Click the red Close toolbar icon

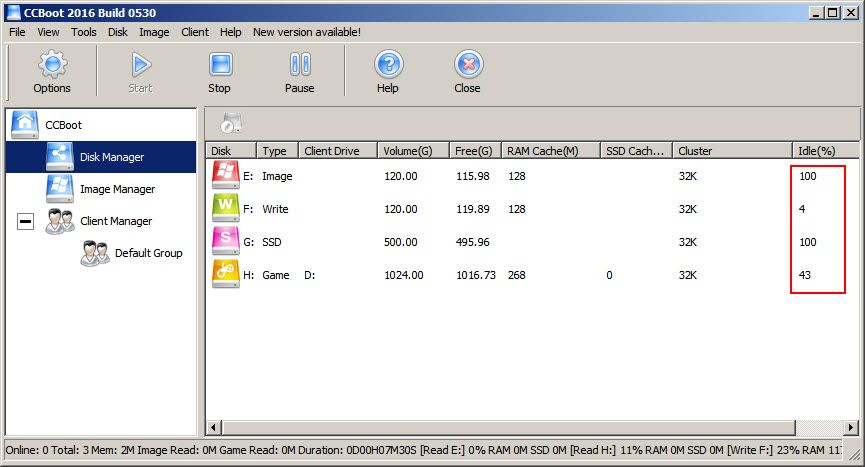(x=468, y=64)
